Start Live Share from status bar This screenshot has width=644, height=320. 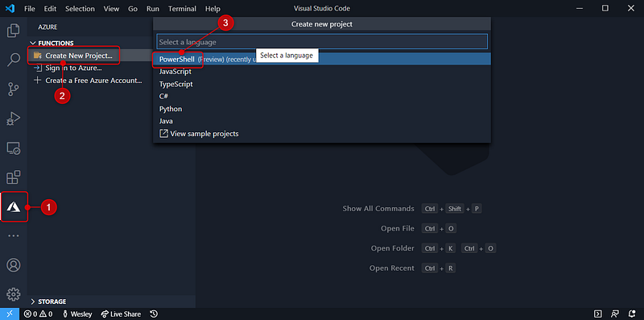(x=121, y=314)
